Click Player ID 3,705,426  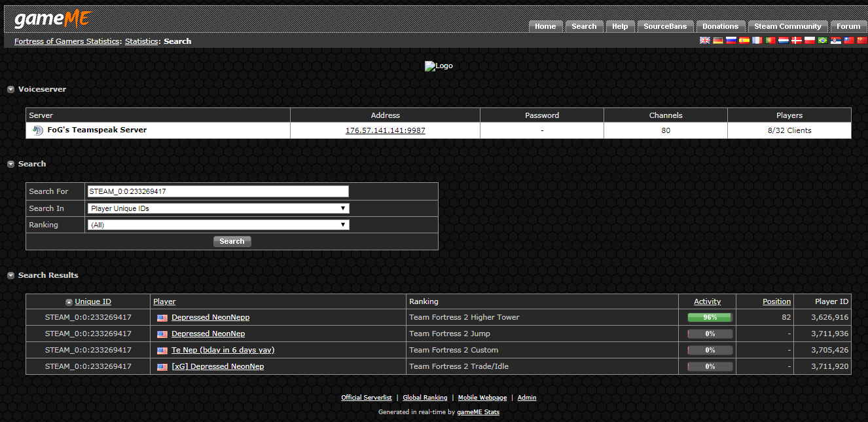point(829,350)
